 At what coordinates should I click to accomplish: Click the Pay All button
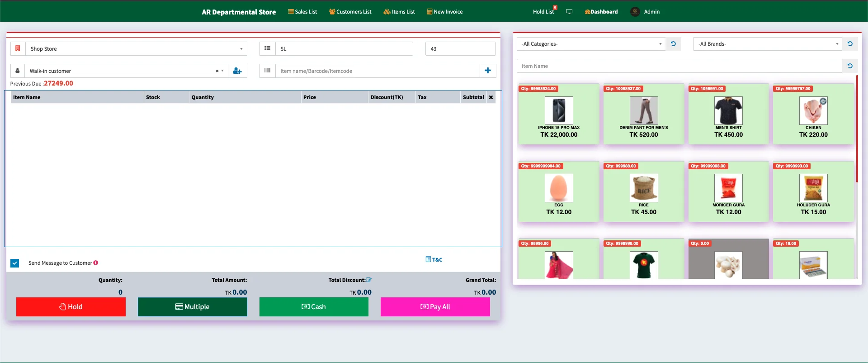coord(435,307)
